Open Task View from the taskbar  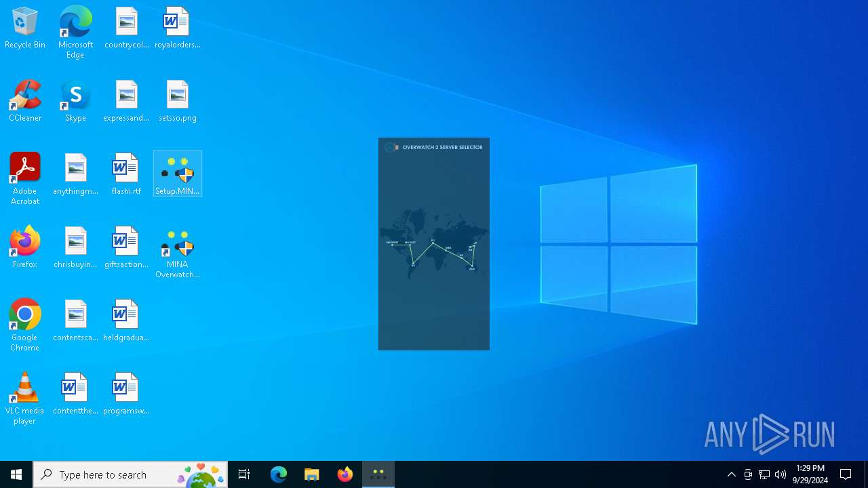coord(244,474)
